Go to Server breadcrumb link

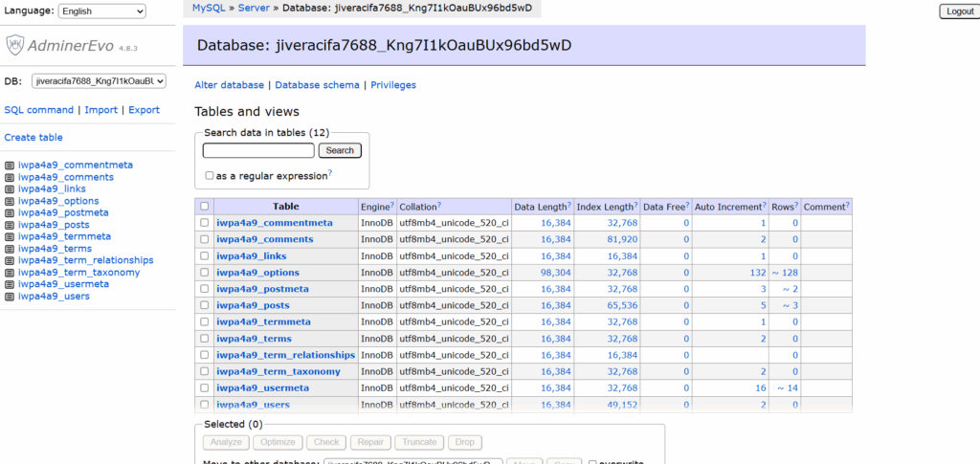(x=254, y=8)
